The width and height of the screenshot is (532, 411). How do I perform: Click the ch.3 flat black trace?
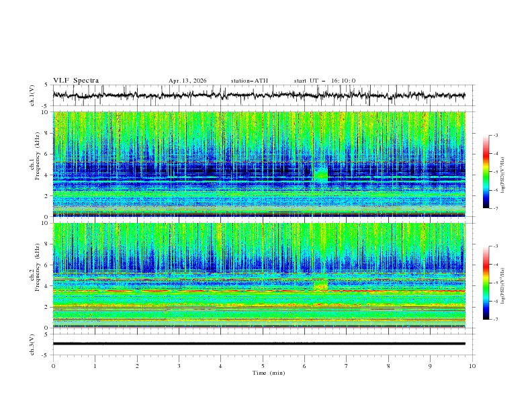[259, 344]
